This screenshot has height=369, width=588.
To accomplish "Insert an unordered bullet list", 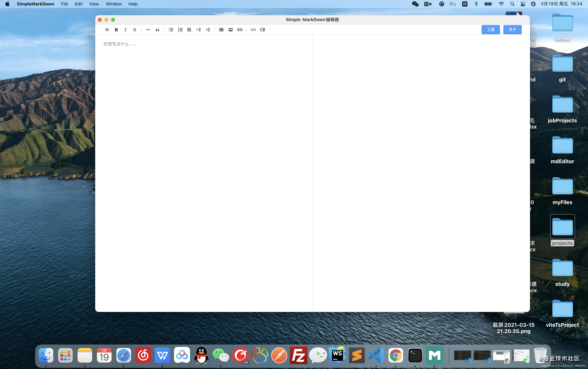I will 171,30.
